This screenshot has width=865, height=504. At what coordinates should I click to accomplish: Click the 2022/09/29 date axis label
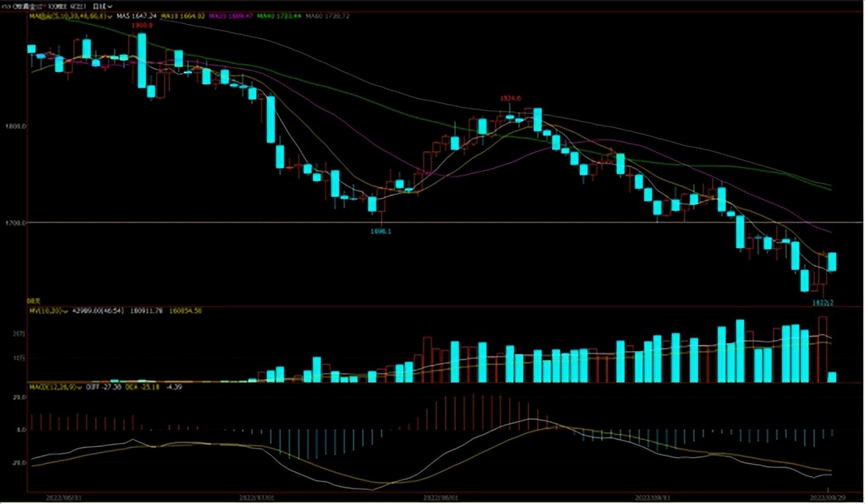(x=826, y=498)
